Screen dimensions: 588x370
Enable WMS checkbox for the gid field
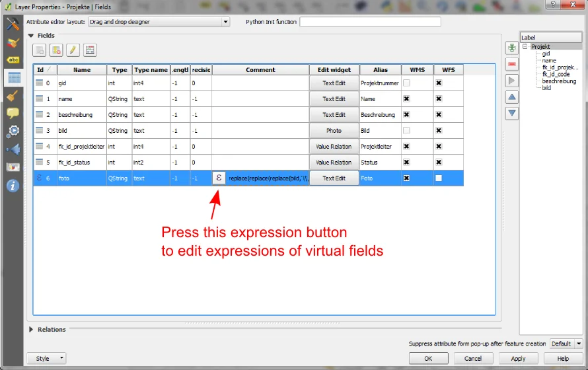tap(406, 83)
